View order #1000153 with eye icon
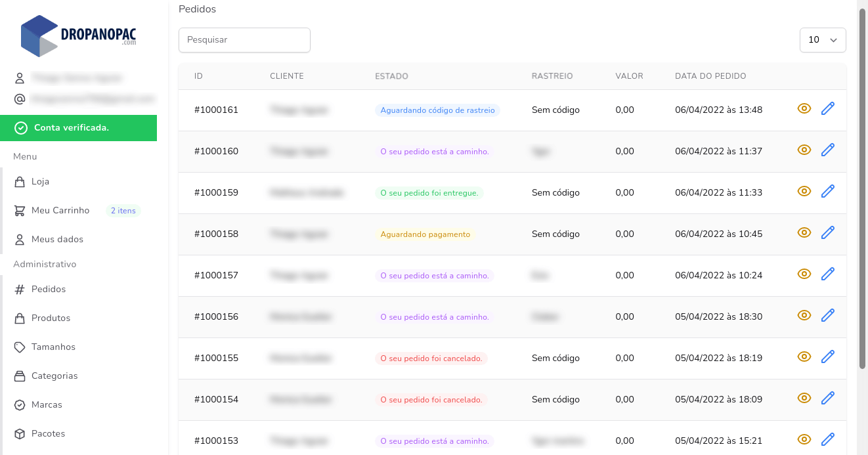 (804, 440)
